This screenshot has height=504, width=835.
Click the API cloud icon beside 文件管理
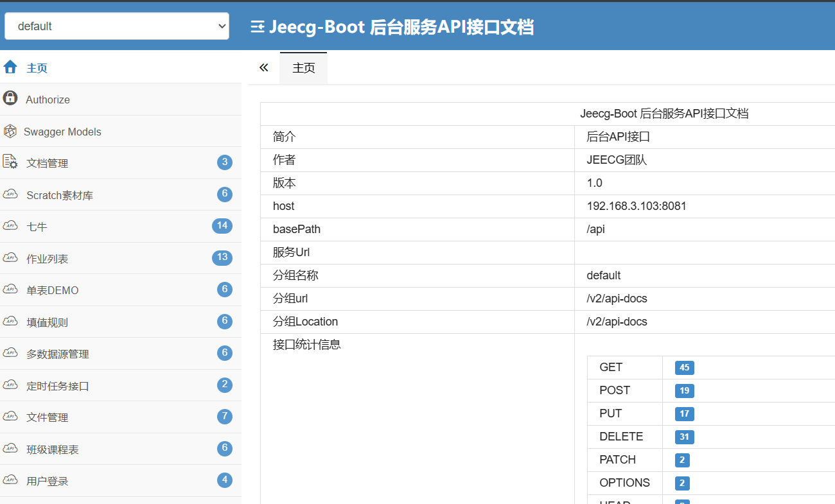point(10,417)
